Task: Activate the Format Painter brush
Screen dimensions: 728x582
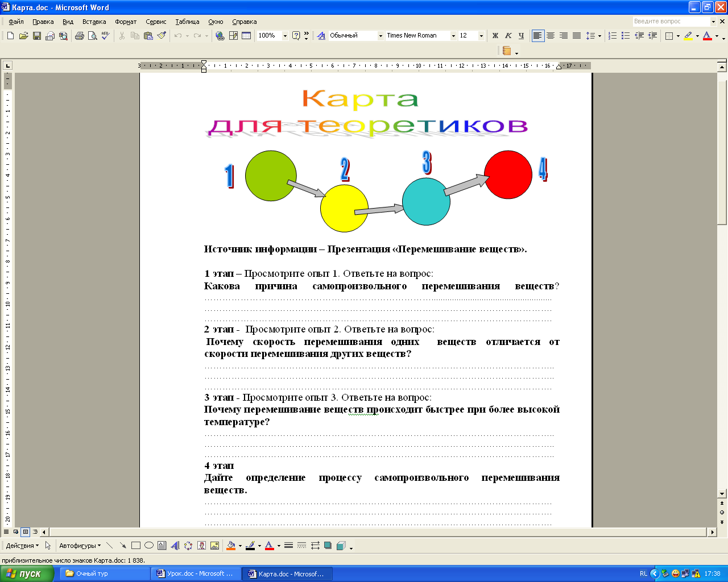Action: pyautogui.click(x=162, y=36)
